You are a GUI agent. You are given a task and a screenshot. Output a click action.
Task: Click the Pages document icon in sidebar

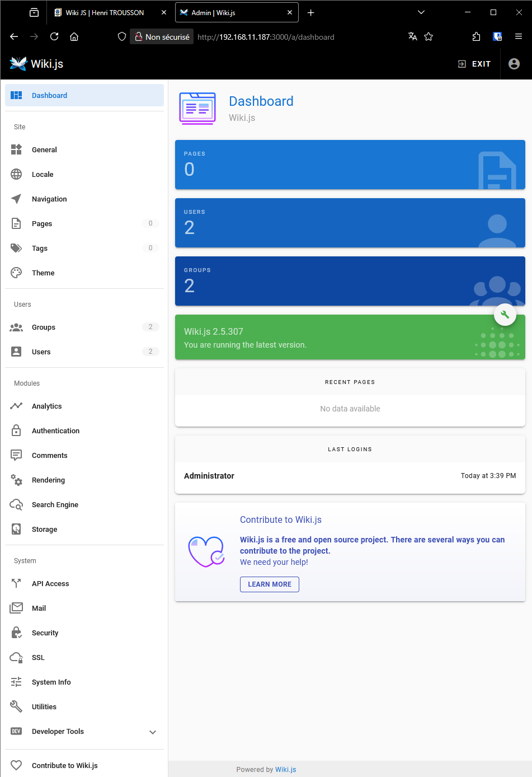pyautogui.click(x=16, y=223)
